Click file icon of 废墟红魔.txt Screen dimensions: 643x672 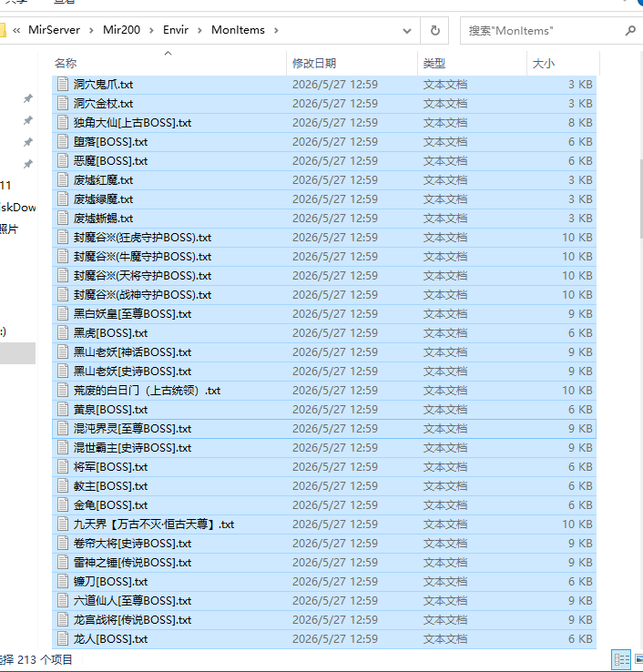(x=63, y=180)
